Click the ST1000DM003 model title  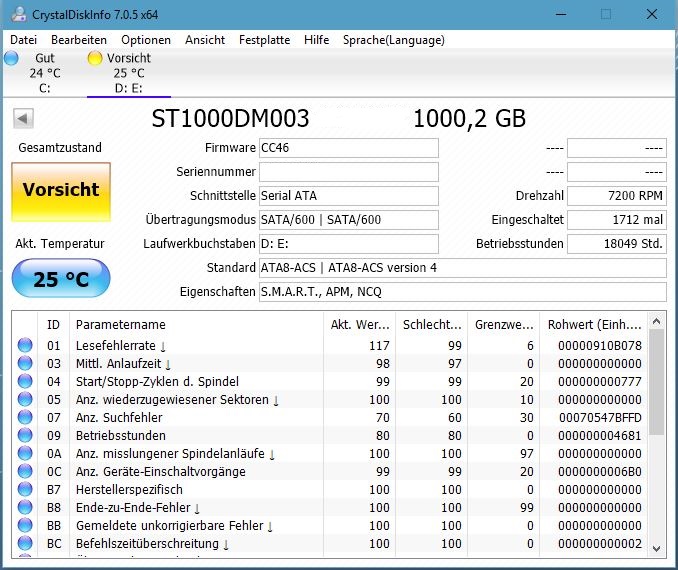(230, 118)
